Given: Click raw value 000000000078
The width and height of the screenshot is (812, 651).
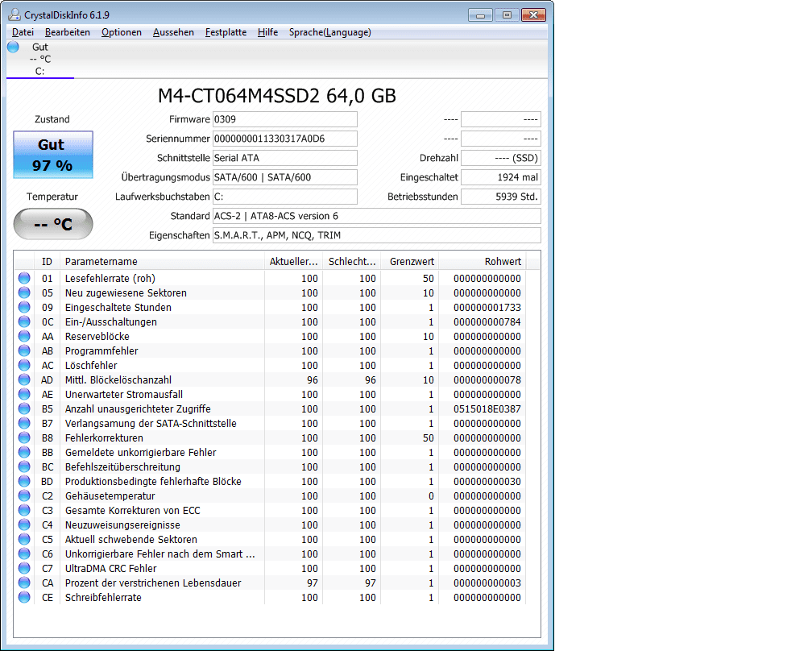Looking at the screenshot, I should [487, 379].
